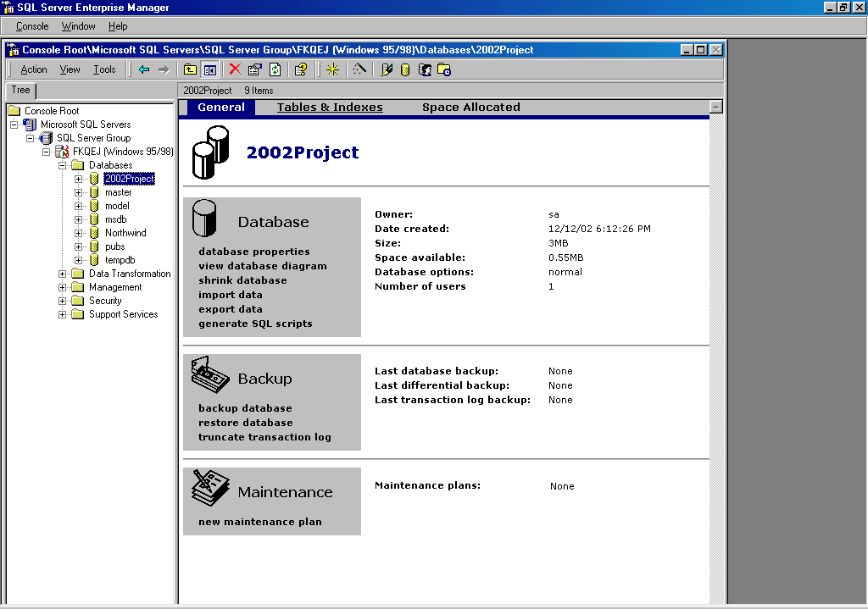Toggle the Show/Hide Console Tree button
Image resolution: width=868 pixels, height=609 pixels.
click(x=209, y=69)
